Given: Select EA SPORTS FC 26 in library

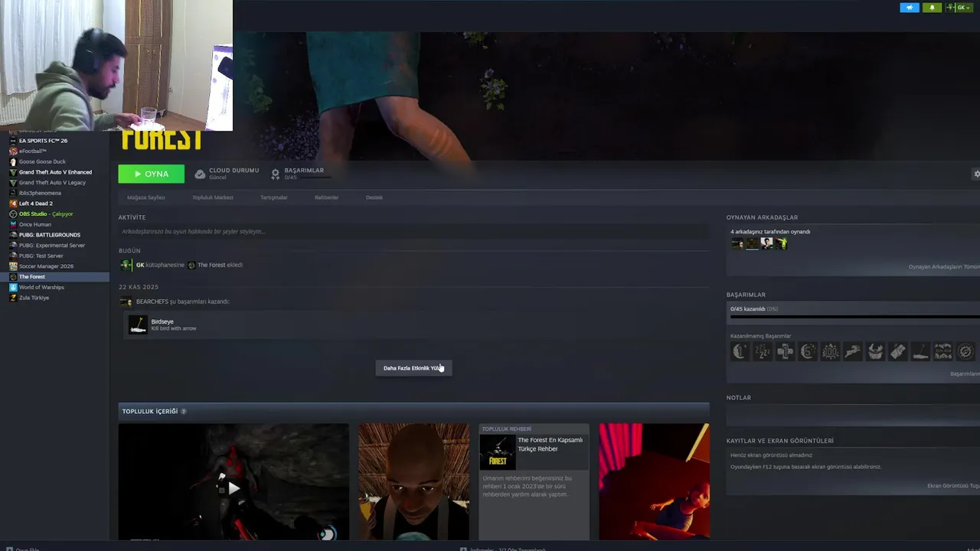Looking at the screenshot, I should pos(43,141).
